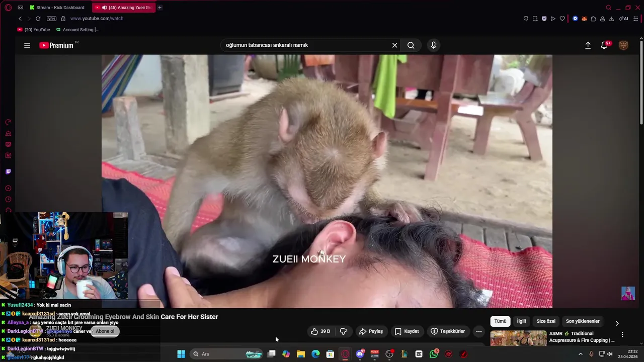Screen dimensions: 644x362
Task: Submit search with the magnifier button
Action: pyautogui.click(x=411, y=45)
